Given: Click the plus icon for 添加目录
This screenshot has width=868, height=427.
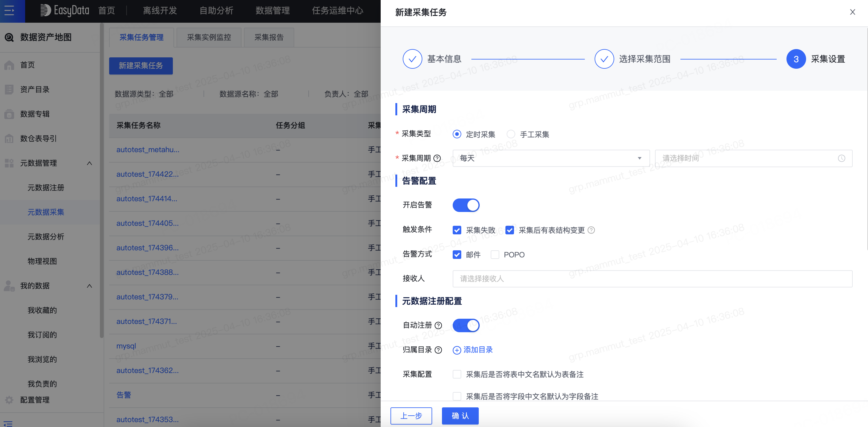Looking at the screenshot, I should tap(457, 350).
